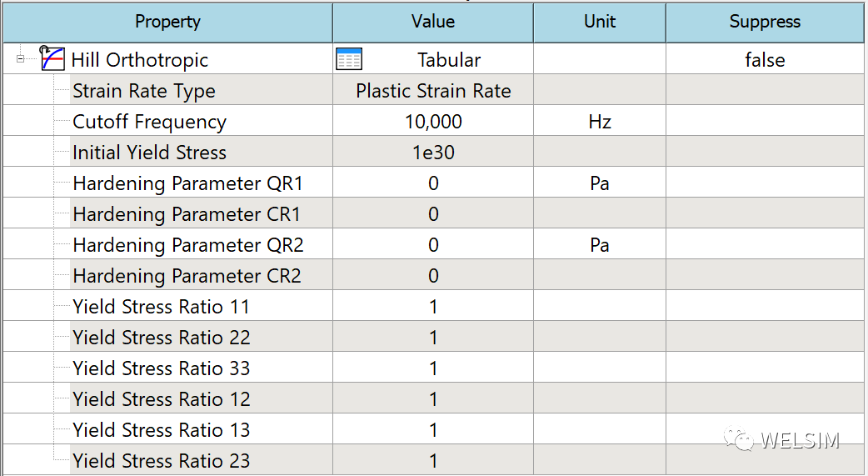The width and height of the screenshot is (868, 476).
Task: Edit Hardening Parameter QR1 value
Action: 433,183
